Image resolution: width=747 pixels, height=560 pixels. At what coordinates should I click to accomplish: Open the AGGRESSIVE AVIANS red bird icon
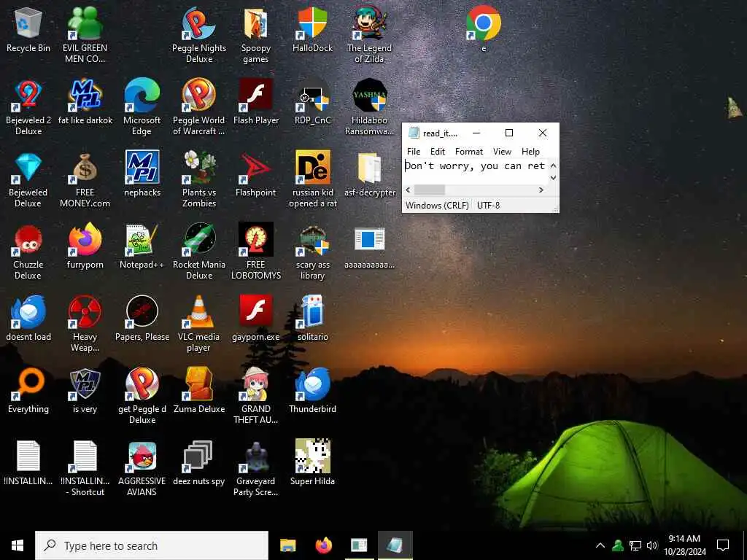tap(142, 469)
